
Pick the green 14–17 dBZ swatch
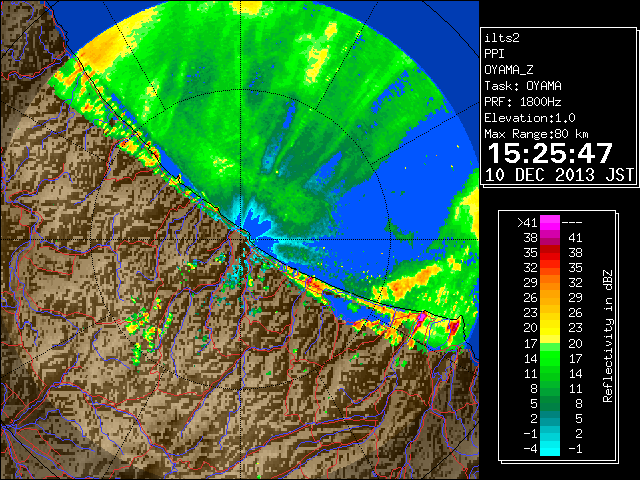click(x=550, y=358)
